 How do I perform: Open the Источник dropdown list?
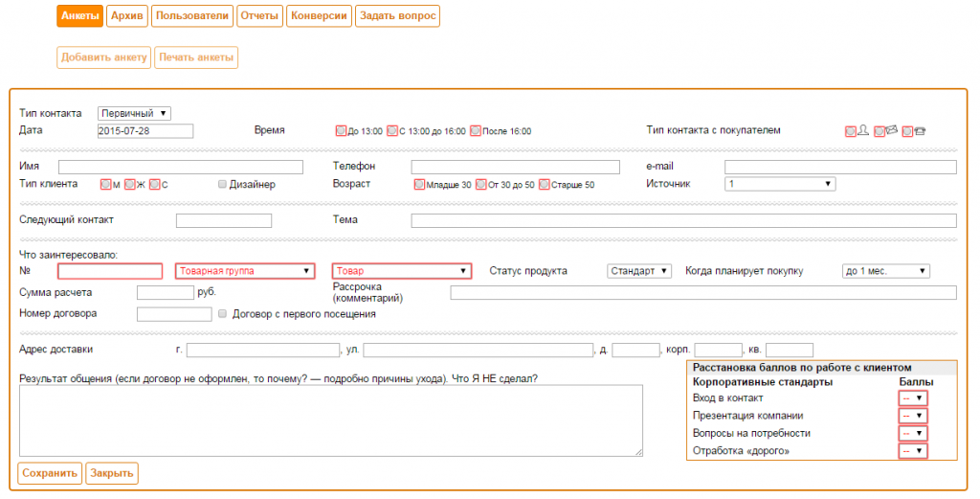pyautogui.click(x=780, y=184)
